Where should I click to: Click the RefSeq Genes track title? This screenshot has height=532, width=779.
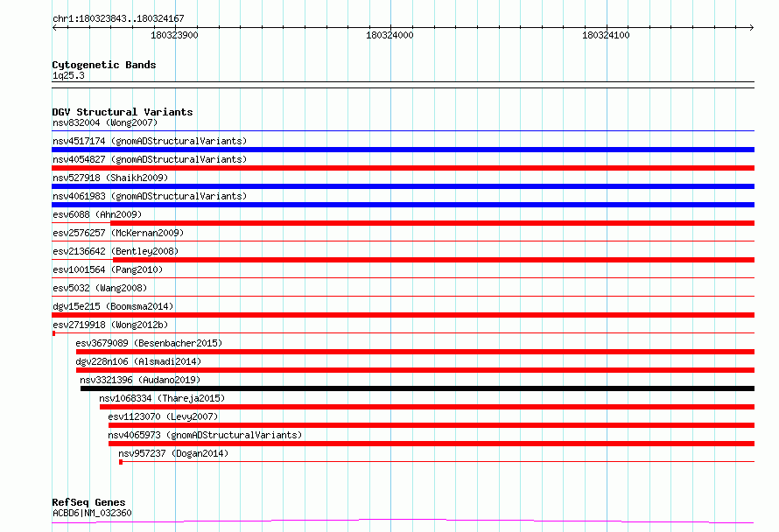[88, 502]
